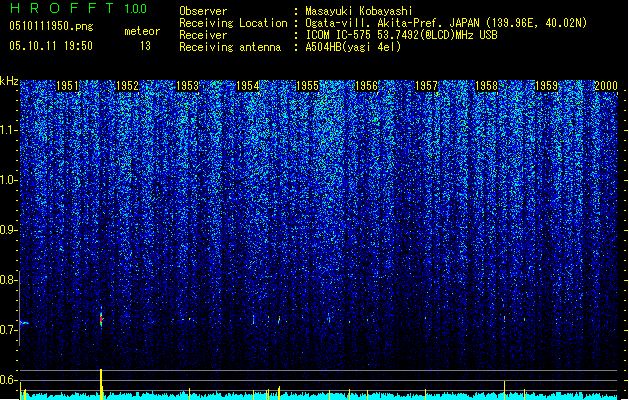Click the Receiving Location label
The image size is (629, 400).
click(x=233, y=23)
